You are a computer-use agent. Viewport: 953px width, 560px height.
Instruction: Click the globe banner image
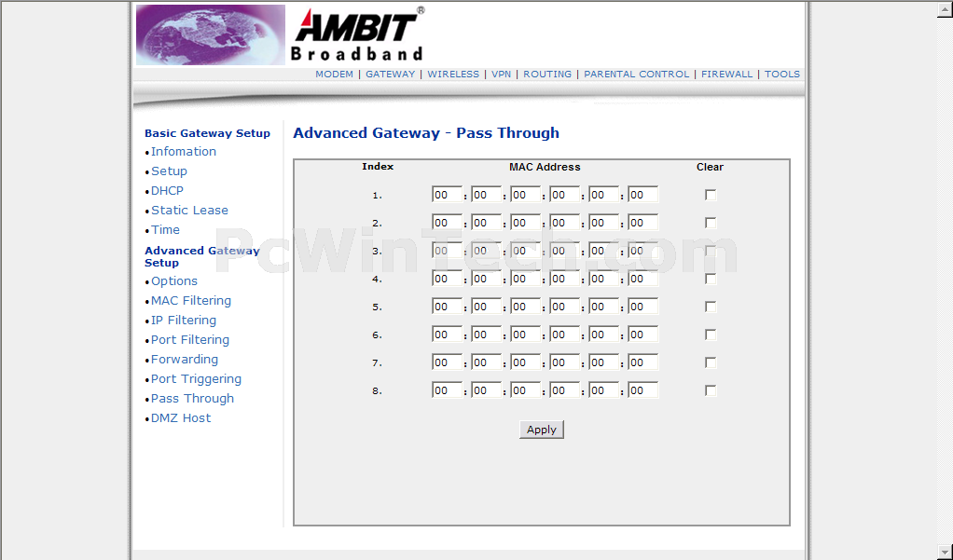211,34
